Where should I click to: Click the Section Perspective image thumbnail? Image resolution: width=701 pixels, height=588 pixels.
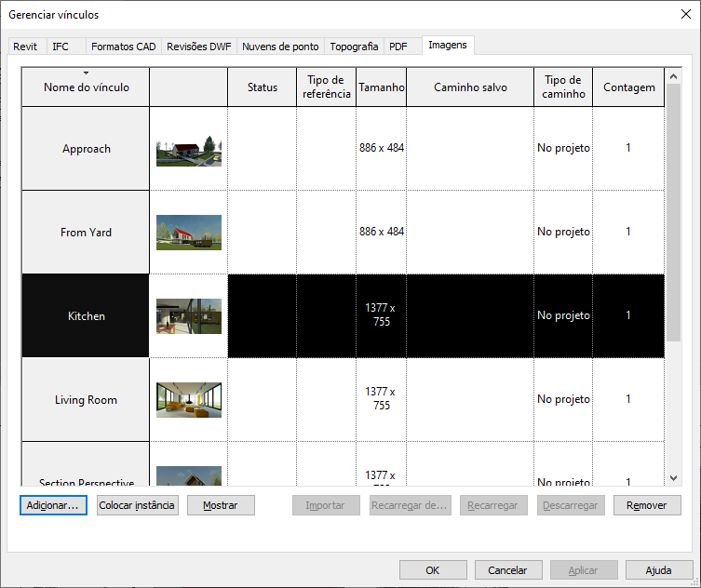point(189,475)
